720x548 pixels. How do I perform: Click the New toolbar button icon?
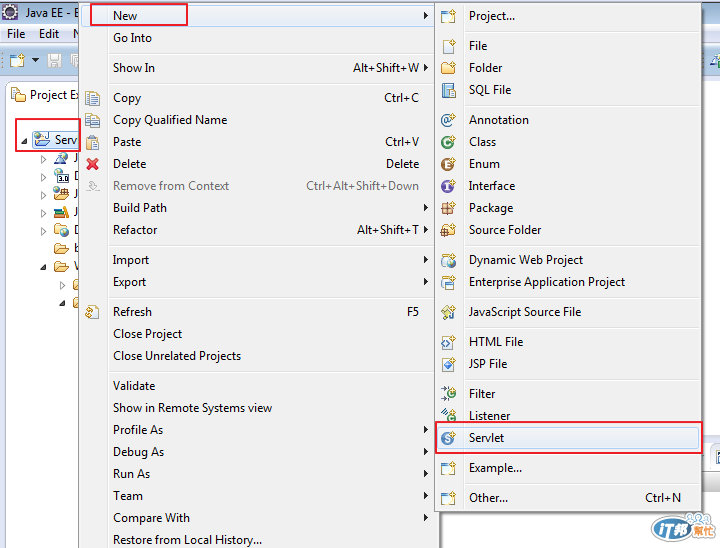click(x=17, y=60)
